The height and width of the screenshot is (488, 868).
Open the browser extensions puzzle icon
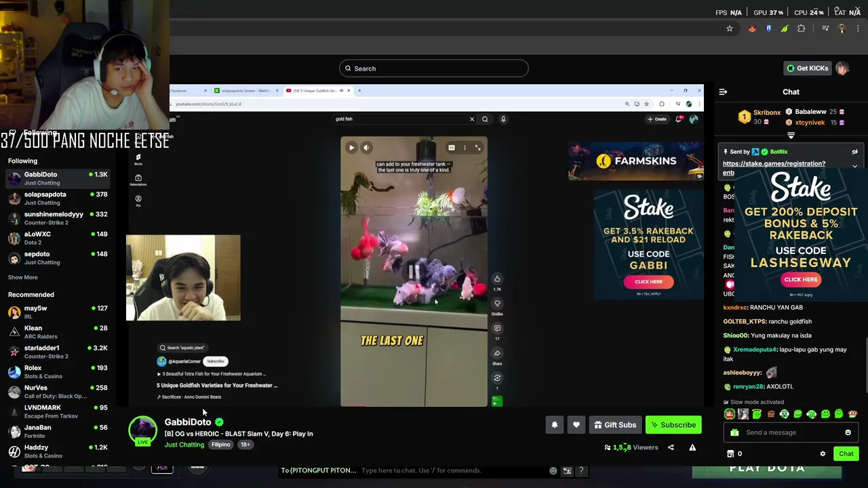pos(801,28)
